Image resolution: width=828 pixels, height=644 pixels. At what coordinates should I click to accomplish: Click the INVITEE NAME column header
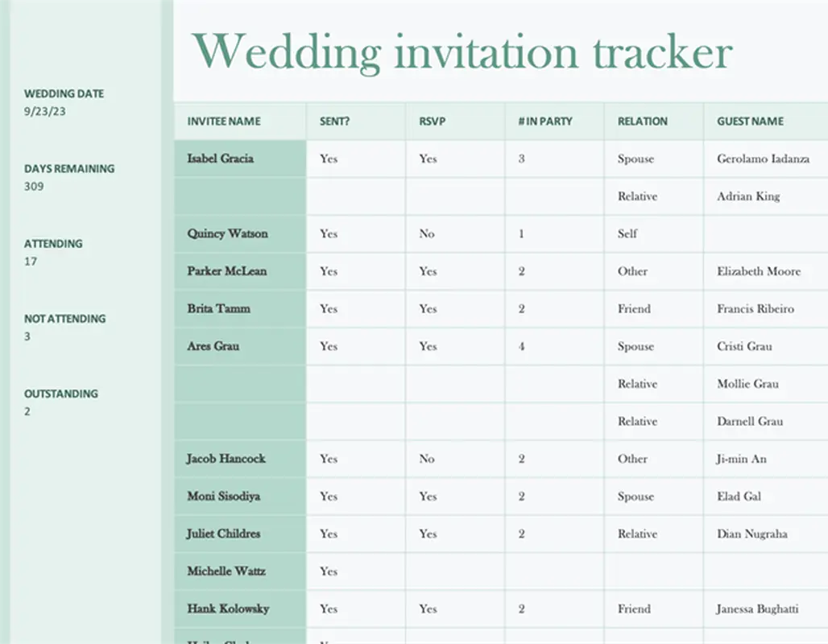point(224,122)
